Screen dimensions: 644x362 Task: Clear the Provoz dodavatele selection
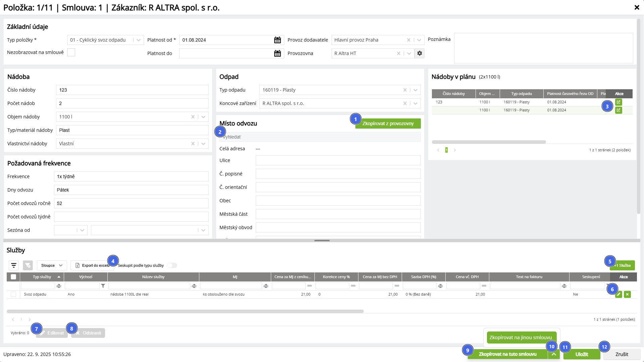point(408,40)
